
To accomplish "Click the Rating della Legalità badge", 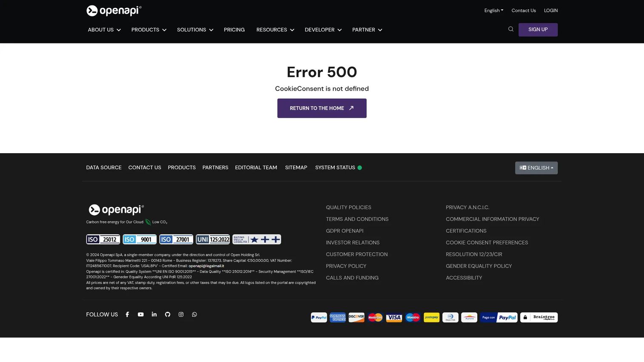I will (x=256, y=239).
